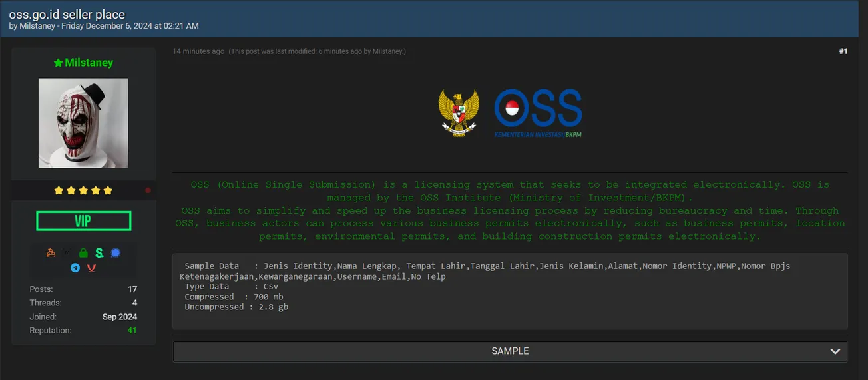This screenshot has width=868, height=380.
Task: Click the OSS Kementerian Investasi logo
Action: [x=538, y=113]
